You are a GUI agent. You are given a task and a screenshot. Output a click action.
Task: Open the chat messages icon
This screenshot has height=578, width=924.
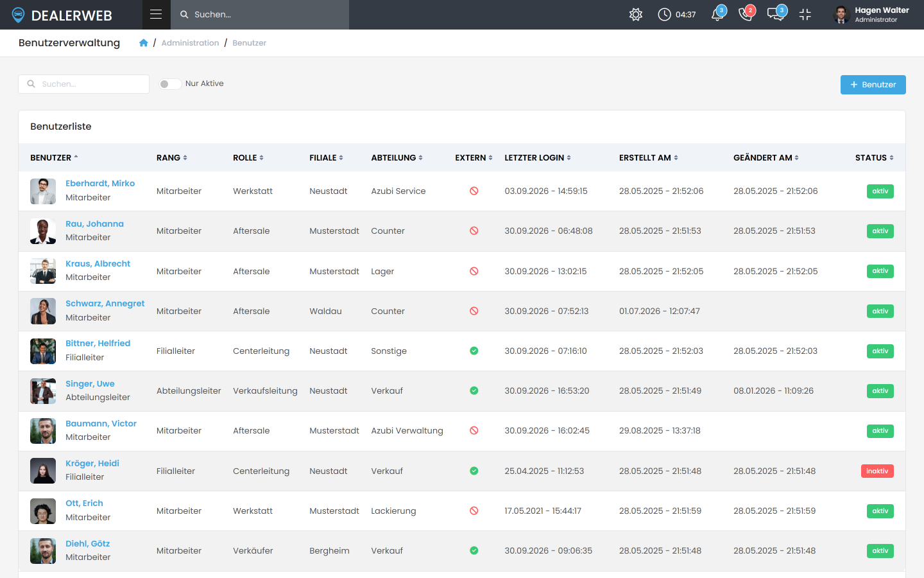(x=776, y=14)
